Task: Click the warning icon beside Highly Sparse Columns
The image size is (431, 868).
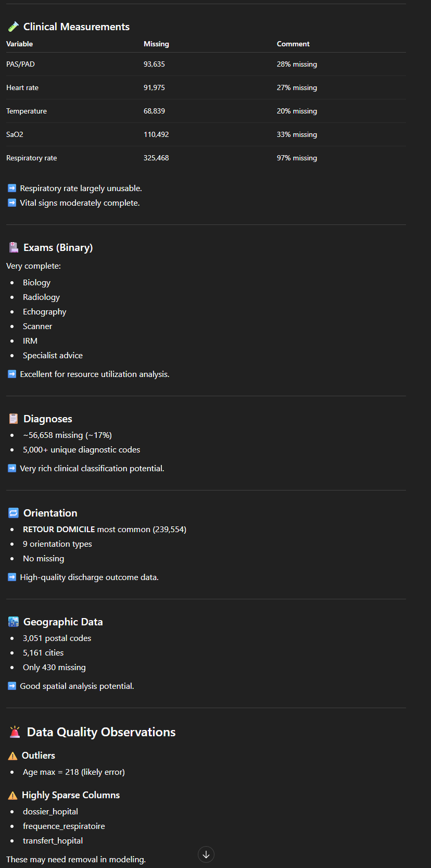Action: pyautogui.click(x=12, y=795)
